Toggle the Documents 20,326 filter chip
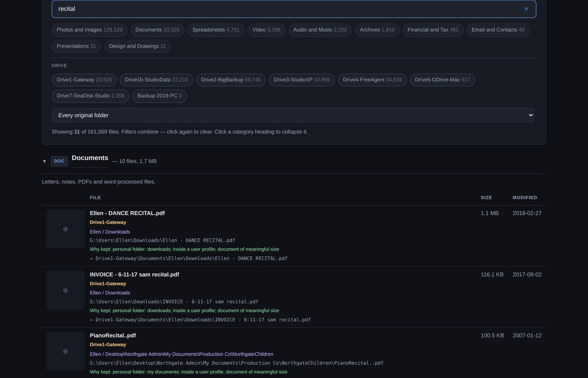The image size is (588, 378). coord(157,30)
